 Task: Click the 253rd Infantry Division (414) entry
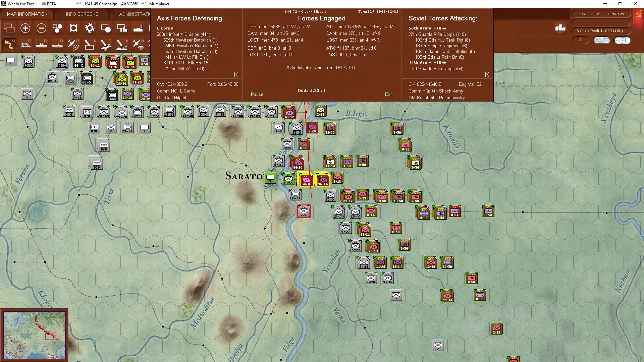pos(183,34)
